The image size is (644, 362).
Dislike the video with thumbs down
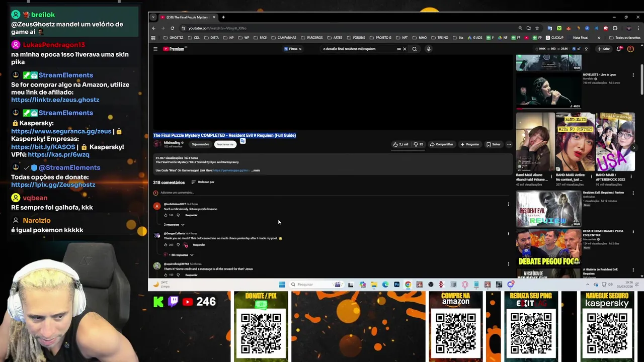pyautogui.click(x=418, y=144)
